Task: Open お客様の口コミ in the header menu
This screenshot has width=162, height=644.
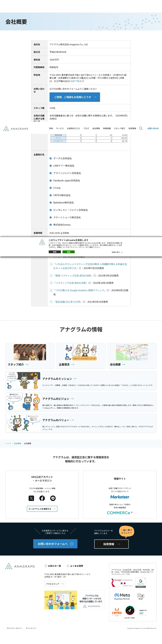Action: (x=73, y=128)
